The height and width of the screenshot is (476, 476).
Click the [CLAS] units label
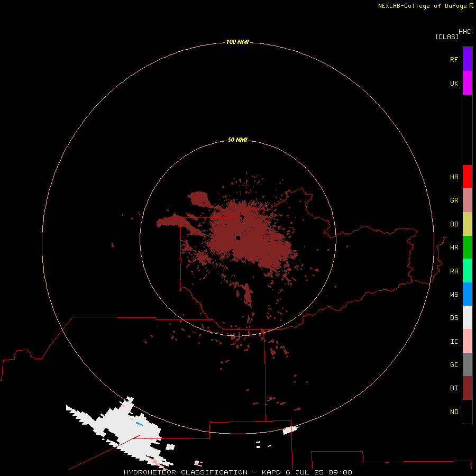(447, 36)
